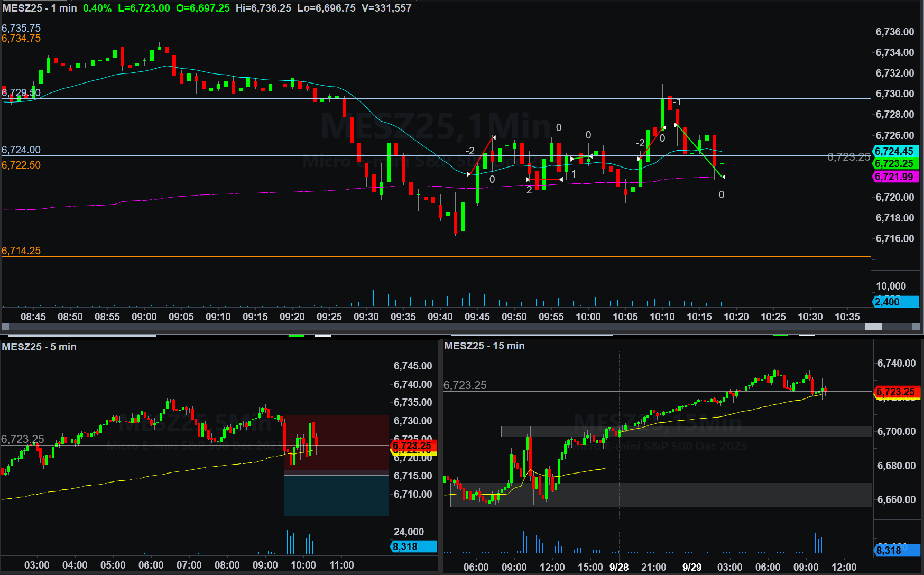924x575 pixels.
Task: Click the cyan 6,724.45 price tag
Action: pyautogui.click(x=895, y=151)
